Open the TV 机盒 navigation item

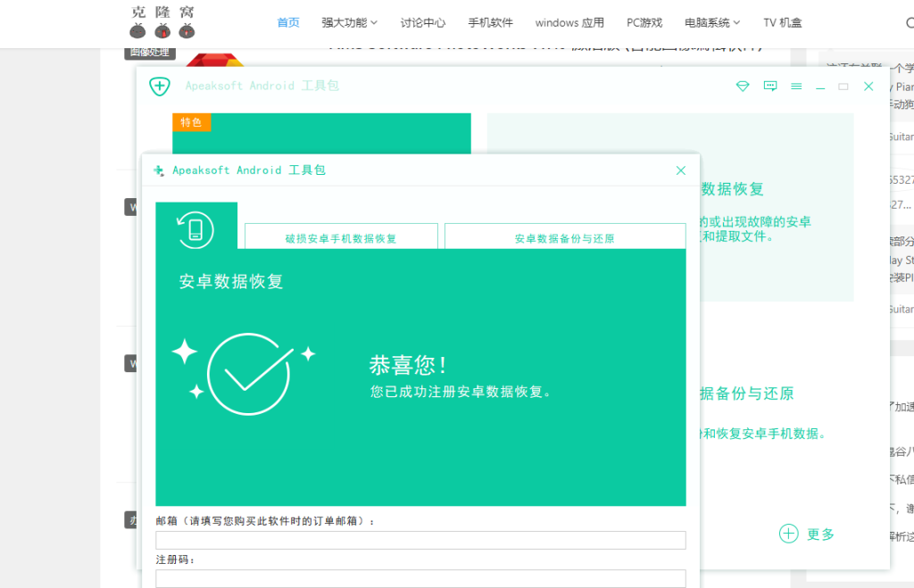pyautogui.click(x=782, y=22)
